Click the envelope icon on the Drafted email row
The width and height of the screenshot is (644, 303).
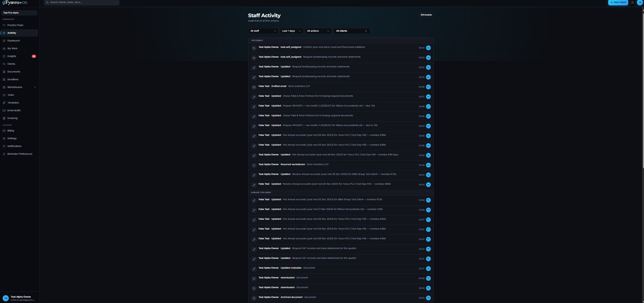[254, 87]
